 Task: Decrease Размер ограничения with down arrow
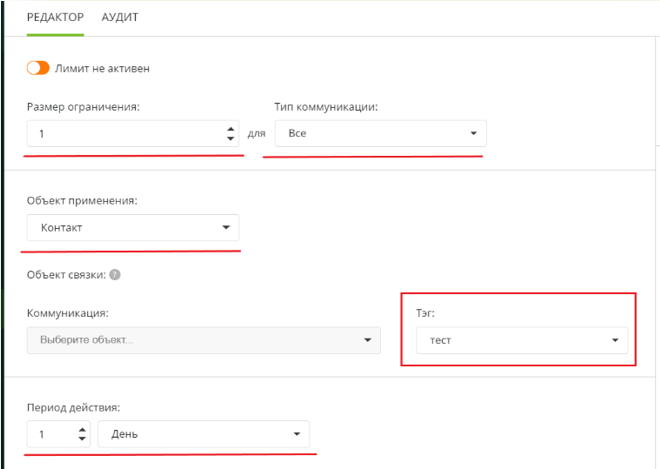[231, 138]
